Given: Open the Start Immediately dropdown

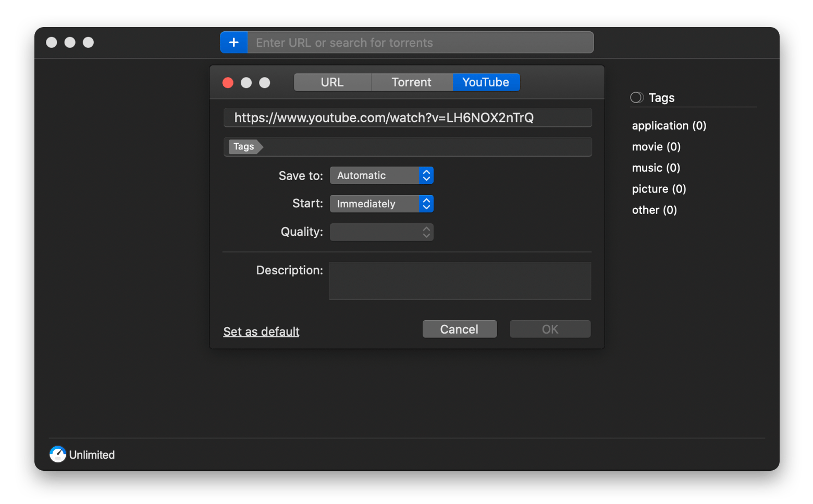Looking at the screenshot, I should [x=381, y=204].
